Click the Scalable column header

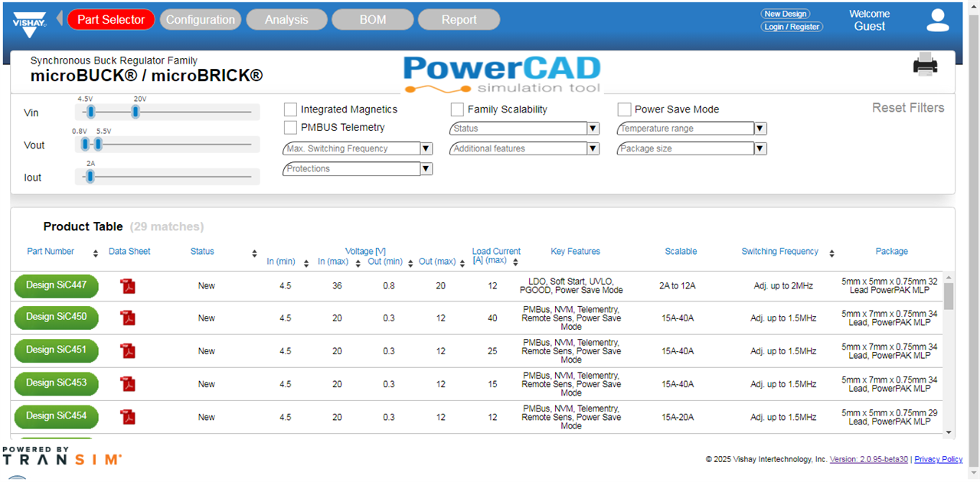pos(681,252)
